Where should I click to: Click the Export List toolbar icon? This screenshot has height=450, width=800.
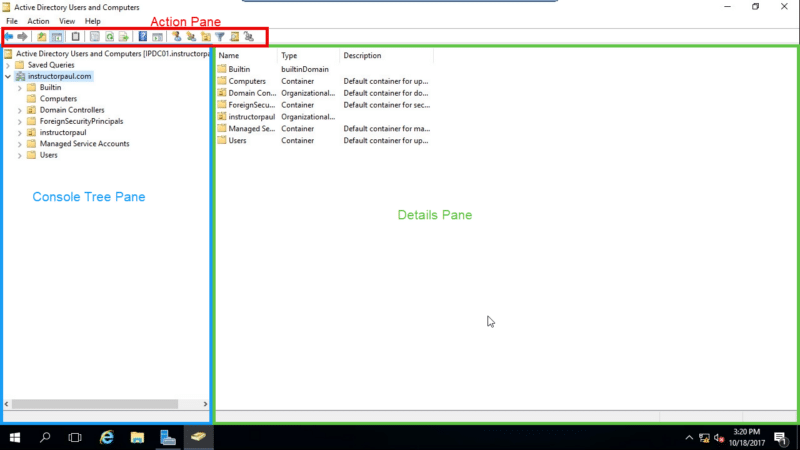(124, 37)
